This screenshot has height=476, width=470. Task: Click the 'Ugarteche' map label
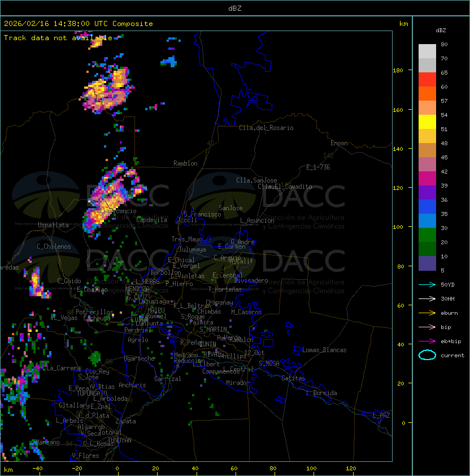[140, 358]
